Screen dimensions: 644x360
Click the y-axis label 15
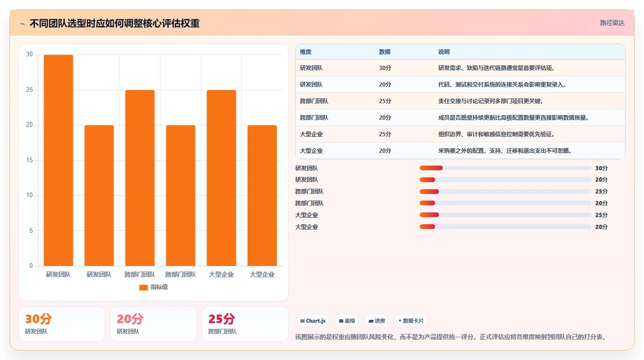coord(29,160)
